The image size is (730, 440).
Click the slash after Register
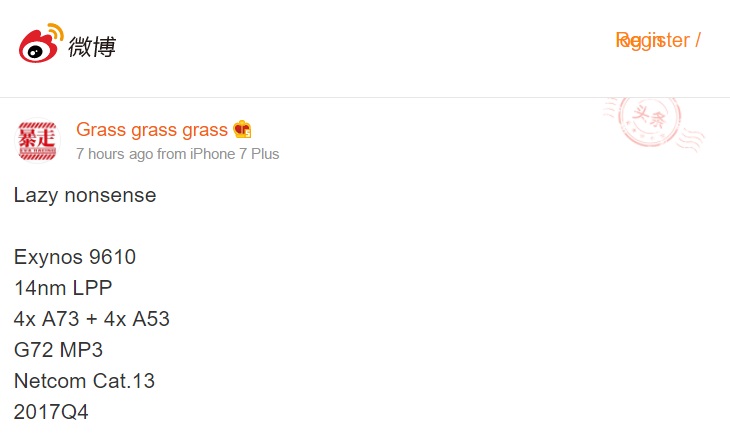point(697,40)
